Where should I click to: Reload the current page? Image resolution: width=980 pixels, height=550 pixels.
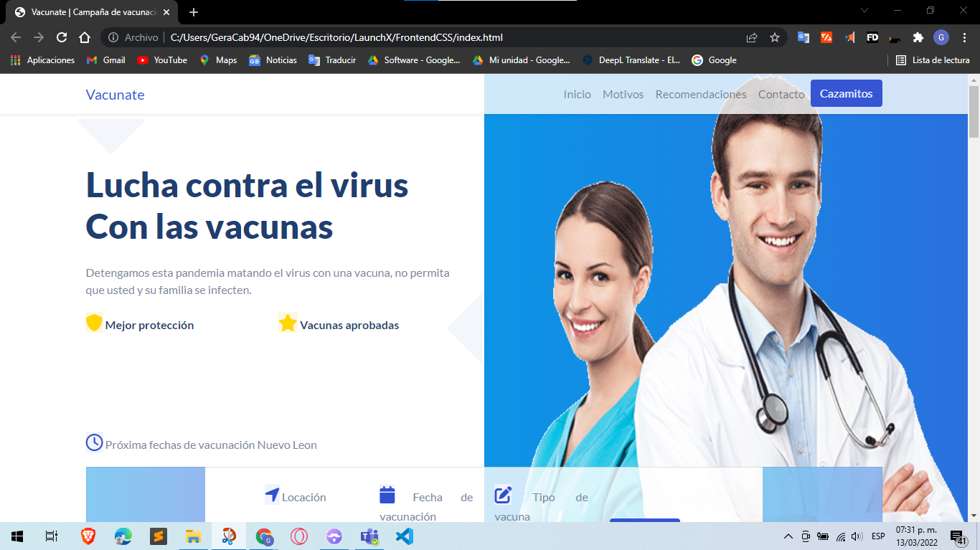(60, 37)
